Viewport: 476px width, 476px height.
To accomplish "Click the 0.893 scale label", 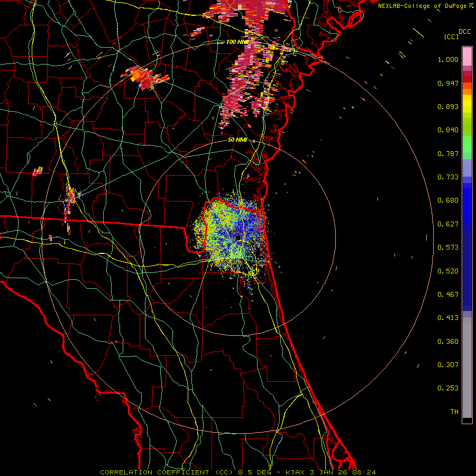I will [448, 106].
